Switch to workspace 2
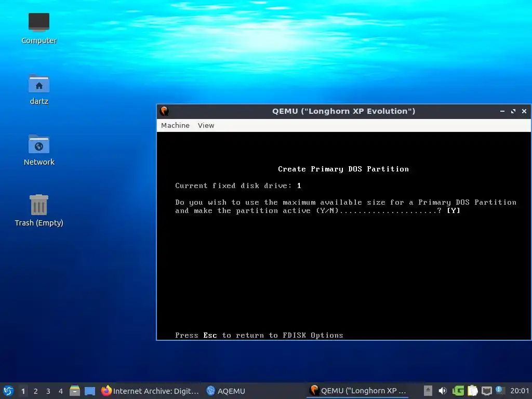 (36, 391)
